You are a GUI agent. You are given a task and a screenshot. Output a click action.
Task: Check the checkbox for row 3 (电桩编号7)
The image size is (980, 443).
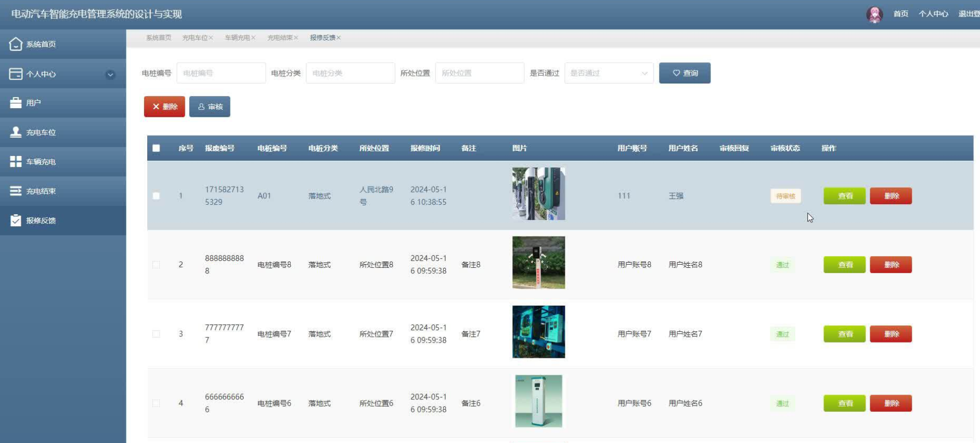pyautogui.click(x=156, y=334)
